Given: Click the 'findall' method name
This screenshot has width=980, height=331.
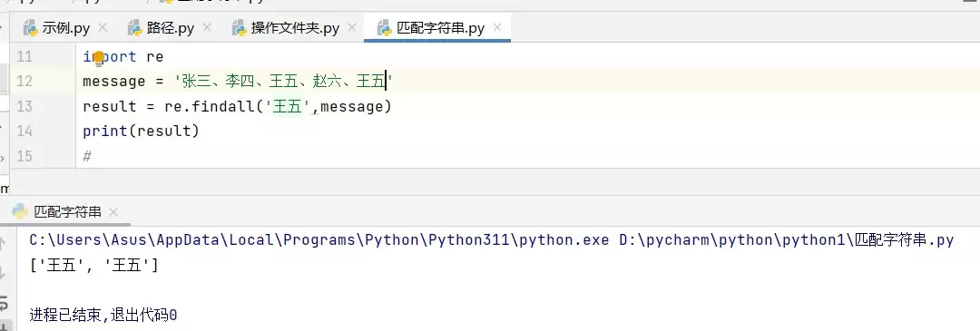Looking at the screenshot, I should click(x=223, y=106).
